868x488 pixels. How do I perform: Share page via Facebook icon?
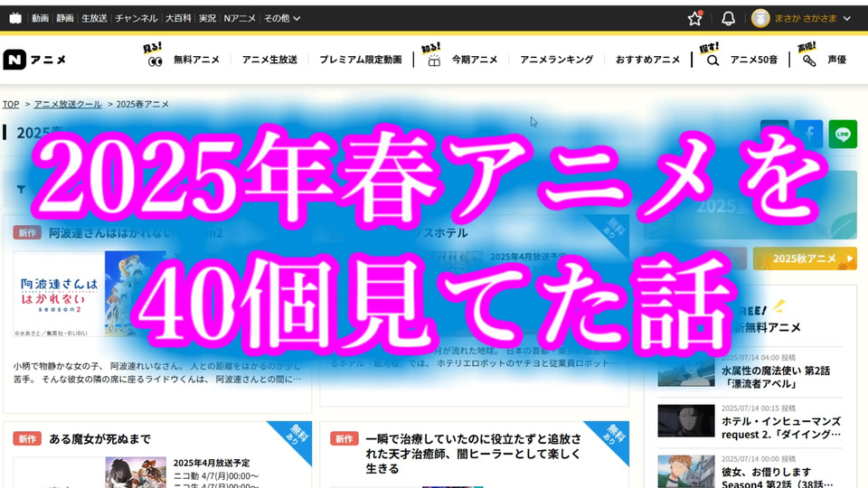(x=808, y=134)
